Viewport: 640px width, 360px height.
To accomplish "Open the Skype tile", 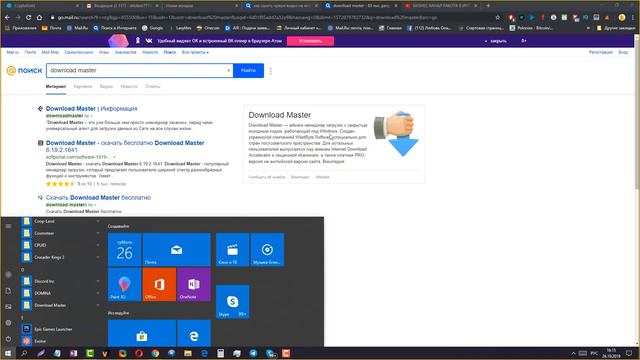I will coord(232,302).
